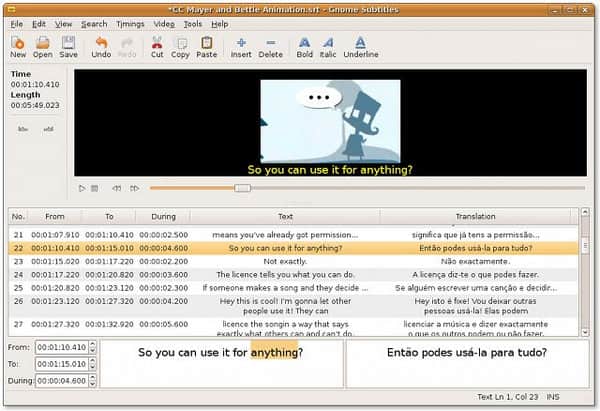The height and width of the screenshot is (411, 600).
Task: Open the Edit menu
Action: point(39,24)
